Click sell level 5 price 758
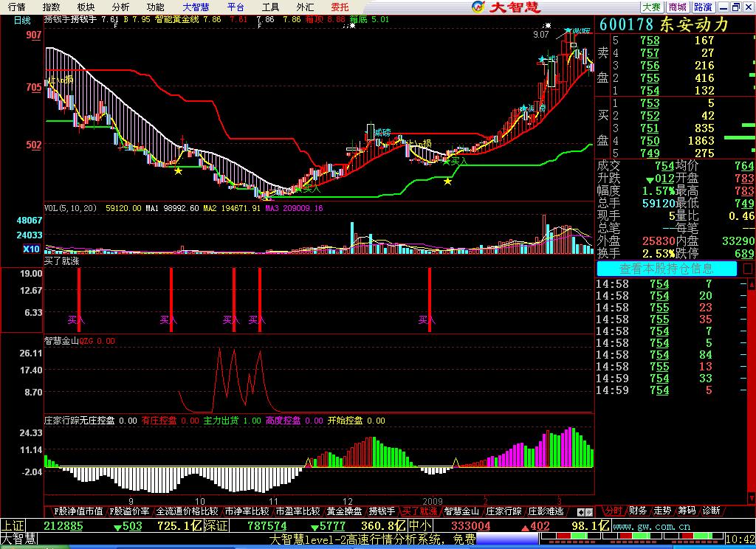 pyautogui.click(x=650, y=41)
